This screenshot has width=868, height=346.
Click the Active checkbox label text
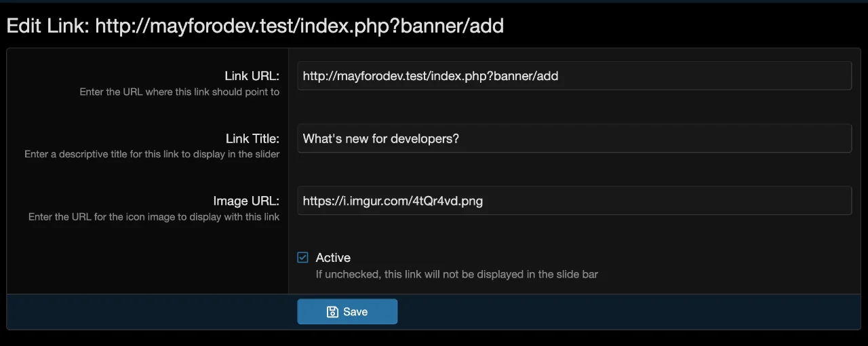click(333, 258)
